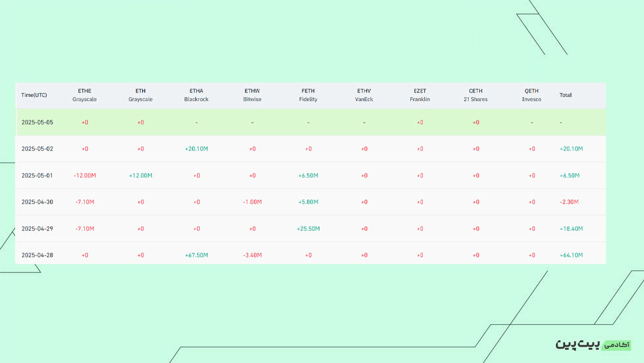Click the 2025-04-28 date cell

pyautogui.click(x=37, y=256)
